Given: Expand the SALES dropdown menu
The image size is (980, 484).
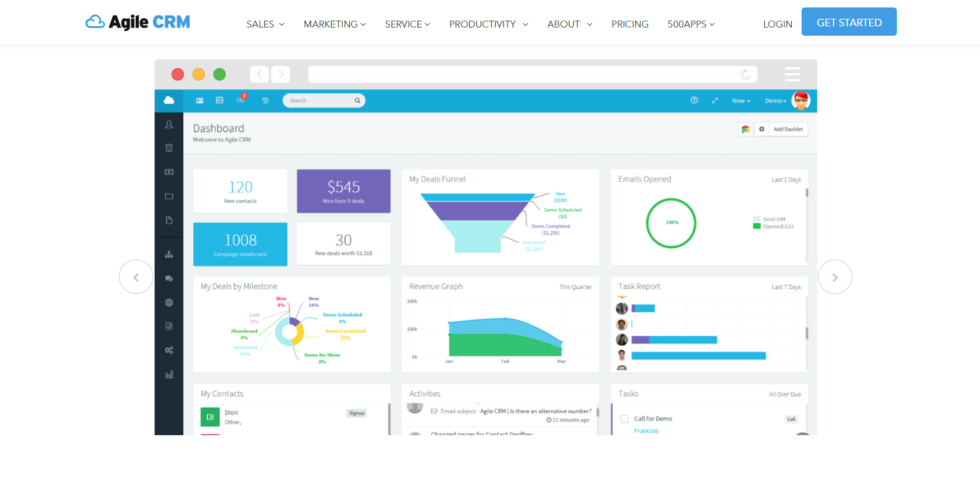Looking at the screenshot, I should [265, 24].
